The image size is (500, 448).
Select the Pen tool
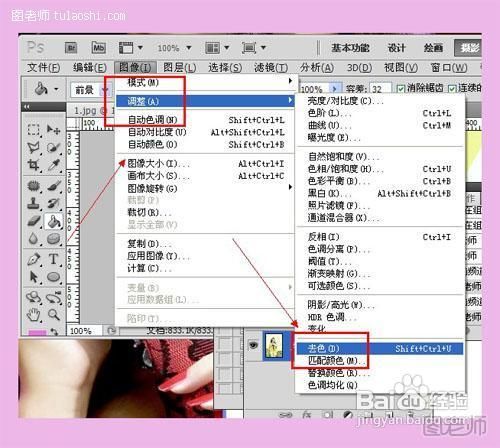tap(34, 259)
